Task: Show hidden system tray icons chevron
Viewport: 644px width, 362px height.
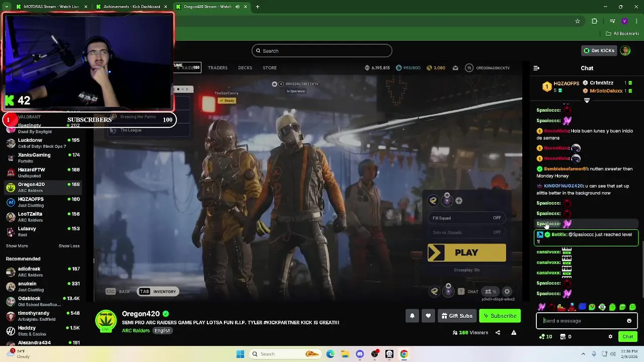Action: click(583, 354)
